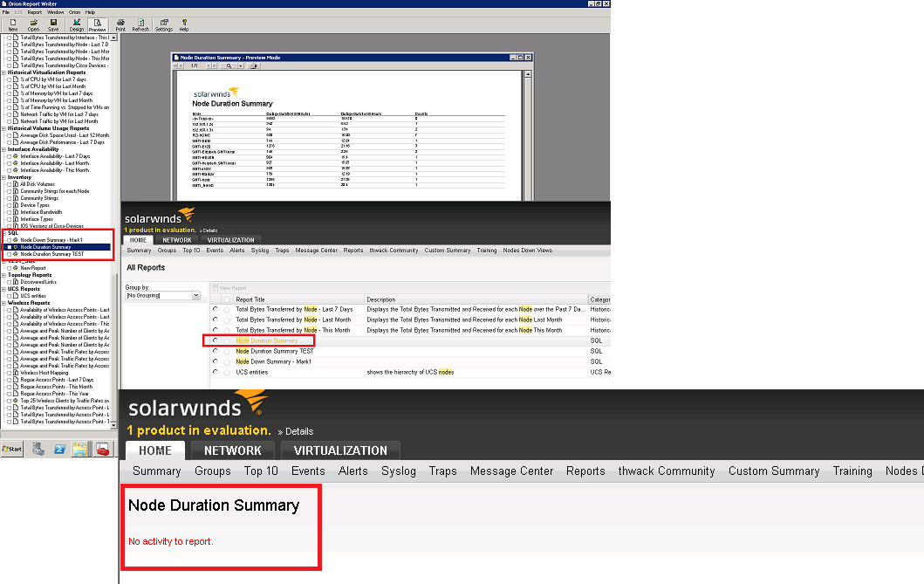924x584 pixels.
Task: Click the Help toolbar icon
Action: tap(184, 24)
